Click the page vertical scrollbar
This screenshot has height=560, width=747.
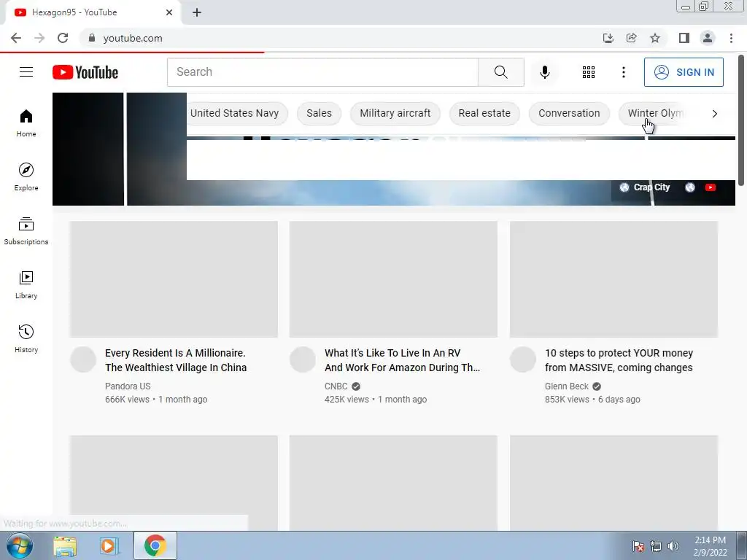741,121
